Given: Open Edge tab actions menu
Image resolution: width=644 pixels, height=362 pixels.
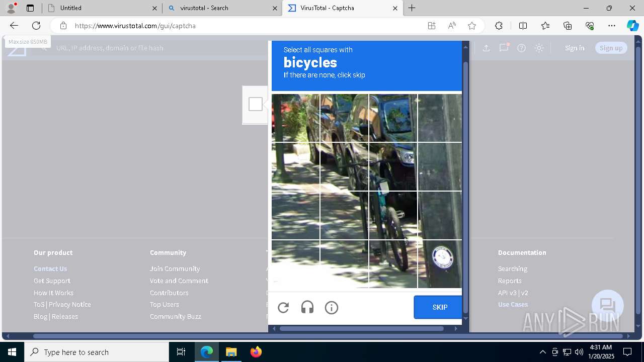Looking at the screenshot, I should [x=30, y=8].
